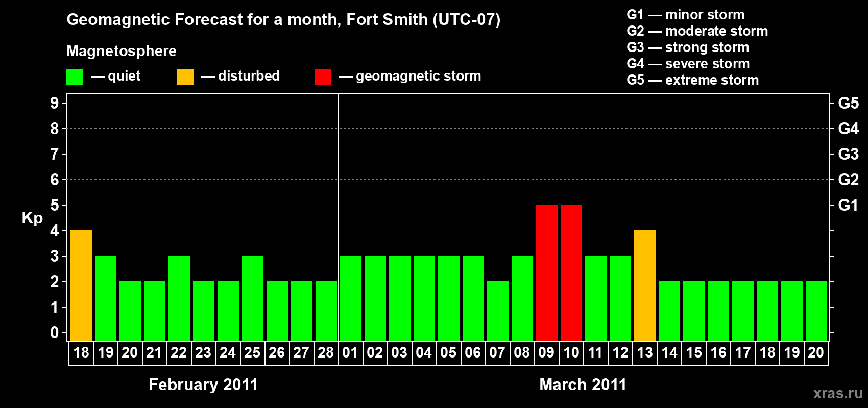
Task: Click the Kp axis value 9
Action: pos(55,103)
